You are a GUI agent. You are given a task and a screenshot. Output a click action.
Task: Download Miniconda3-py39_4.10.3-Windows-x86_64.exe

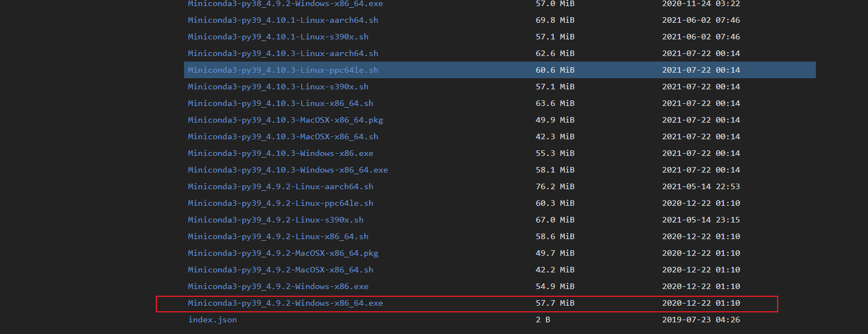pos(288,170)
